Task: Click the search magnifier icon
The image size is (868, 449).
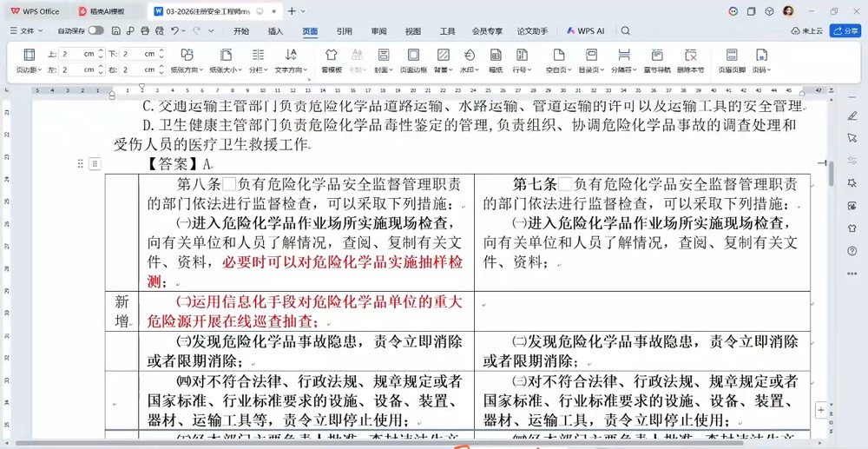Action: coord(626,31)
